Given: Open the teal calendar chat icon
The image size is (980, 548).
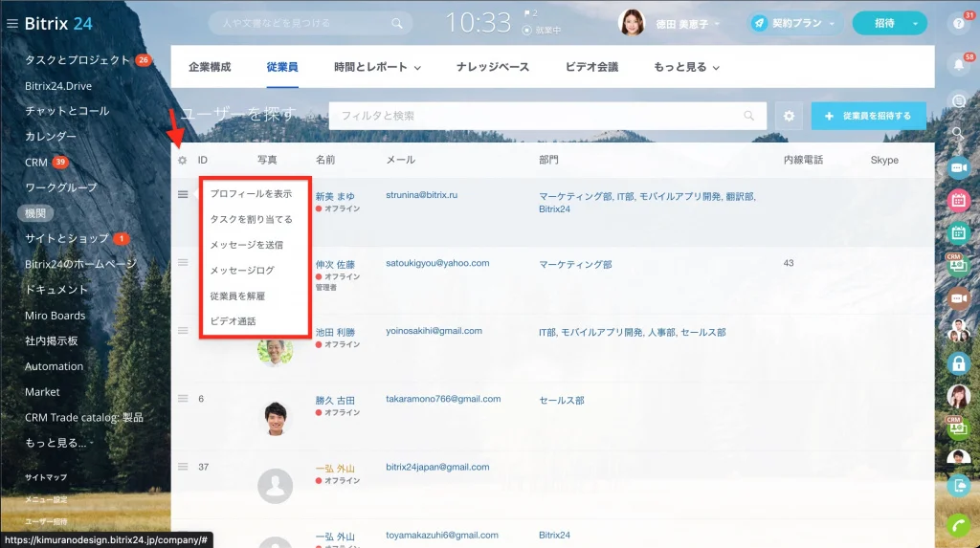Looking at the screenshot, I should tap(959, 233).
